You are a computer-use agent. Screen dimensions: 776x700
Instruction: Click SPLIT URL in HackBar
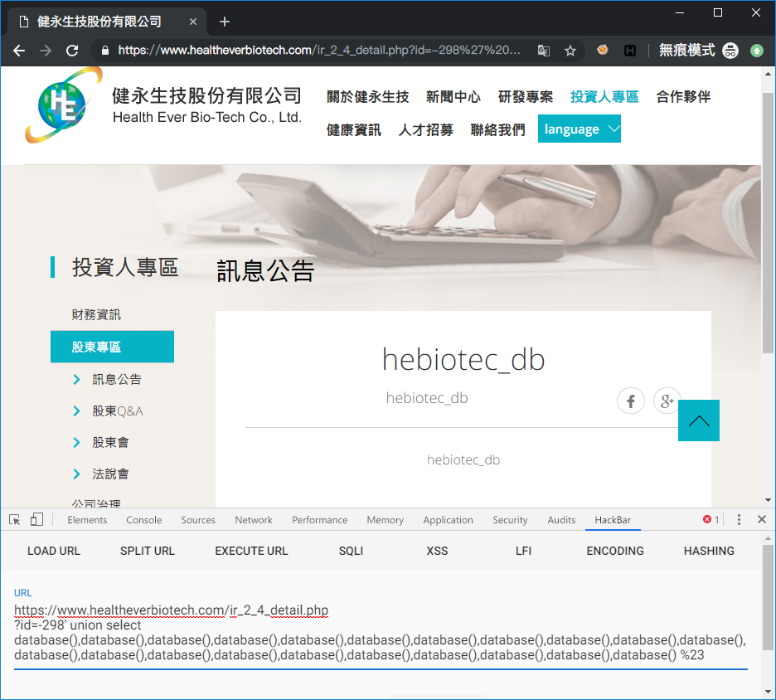(x=148, y=551)
